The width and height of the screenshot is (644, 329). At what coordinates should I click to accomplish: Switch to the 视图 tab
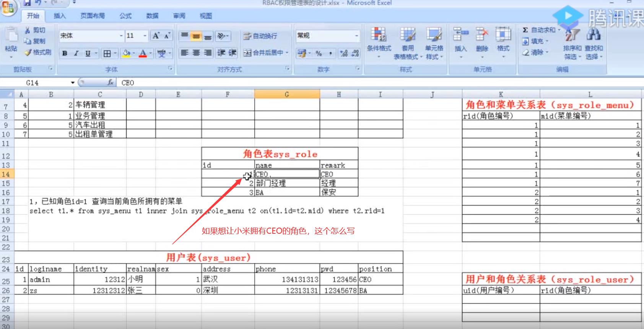tap(206, 16)
